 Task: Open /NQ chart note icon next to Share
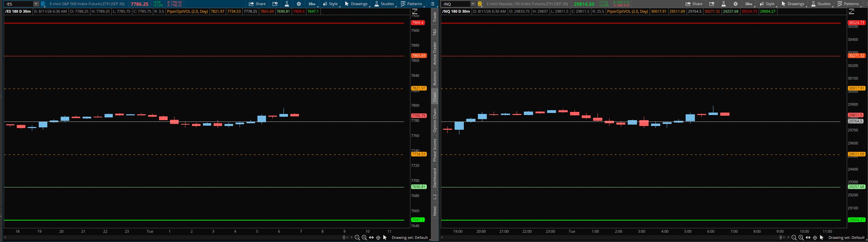tap(712, 4)
